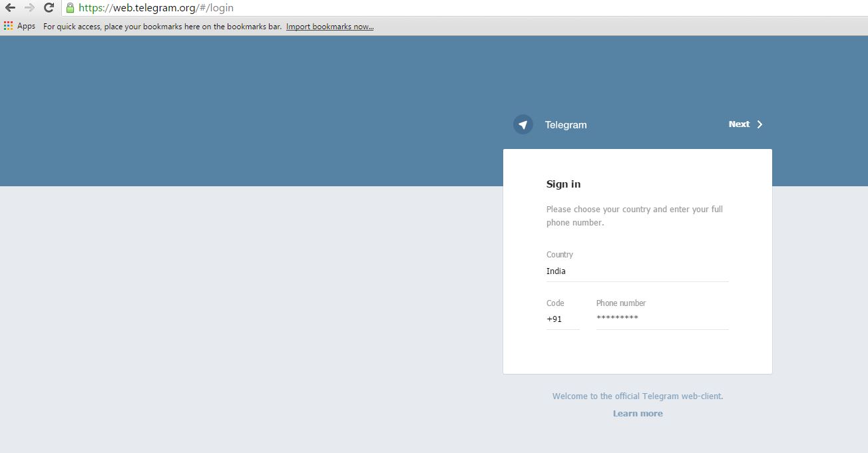Click the Country label
868x453 pixels.
coord(560,255)
